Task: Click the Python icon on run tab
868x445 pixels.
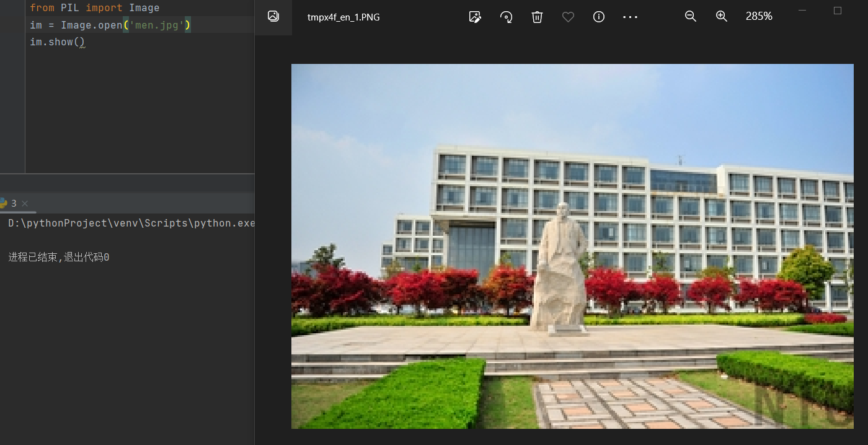Action: tap(2, 203)
